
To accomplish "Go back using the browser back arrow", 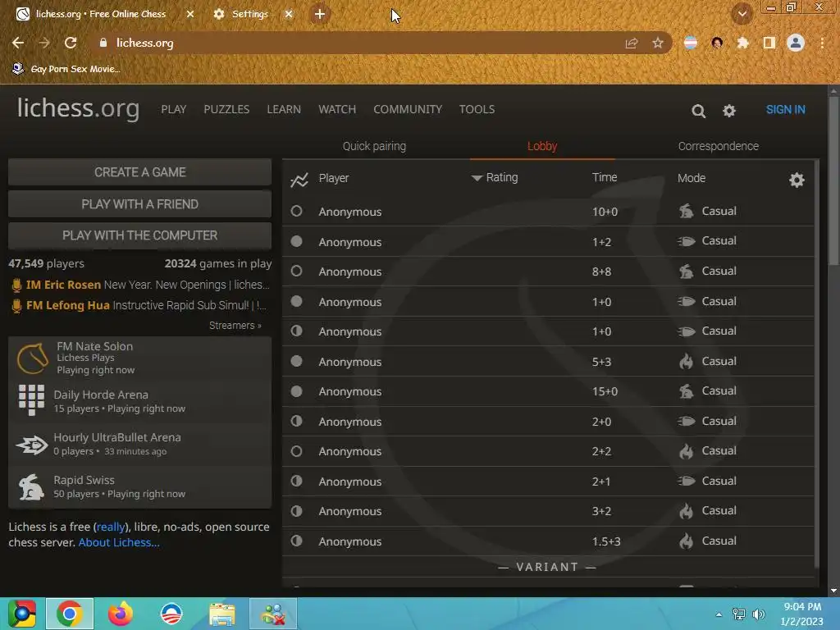I will [x=18, y=43].
